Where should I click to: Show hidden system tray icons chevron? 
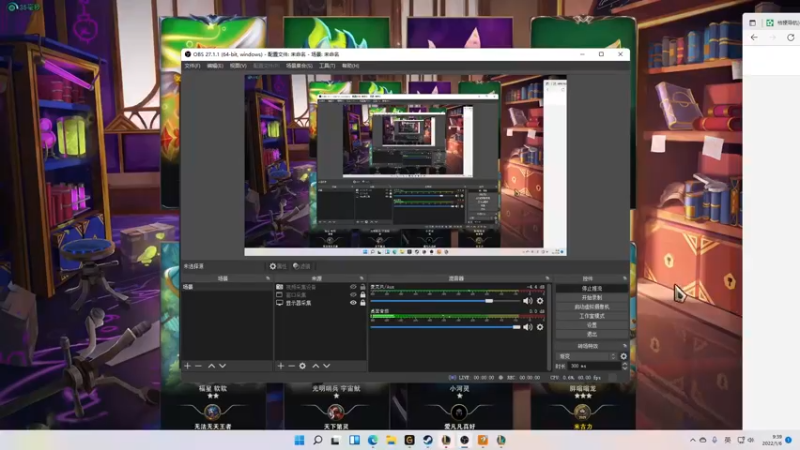pos(692,440)
